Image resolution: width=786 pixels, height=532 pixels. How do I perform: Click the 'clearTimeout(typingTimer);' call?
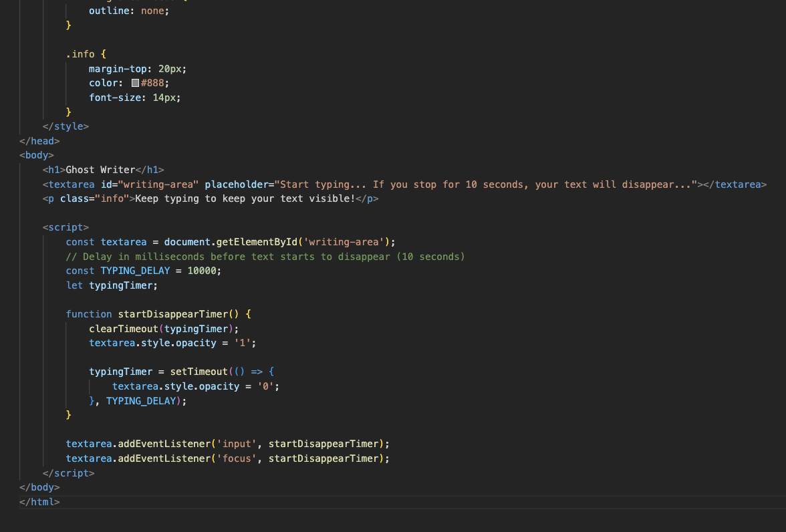[x=164, y=329]
